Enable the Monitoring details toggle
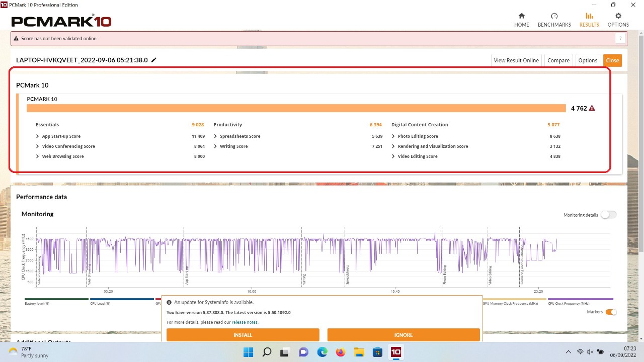This screenshot has width=644, height=362. point(608,215)
